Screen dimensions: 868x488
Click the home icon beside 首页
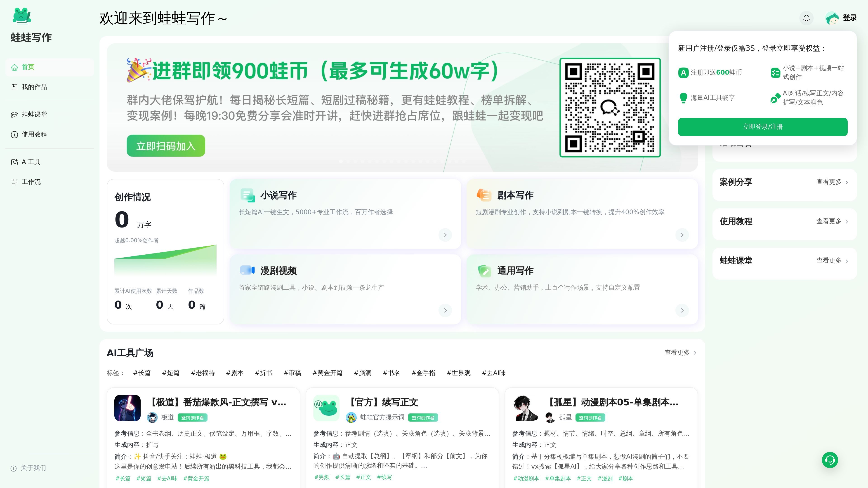tap(14, 67)
